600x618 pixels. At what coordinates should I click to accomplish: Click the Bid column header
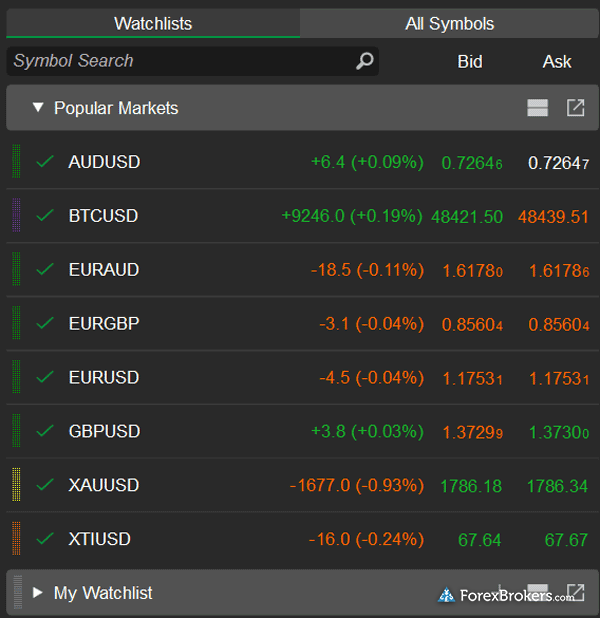pos(470,61)
